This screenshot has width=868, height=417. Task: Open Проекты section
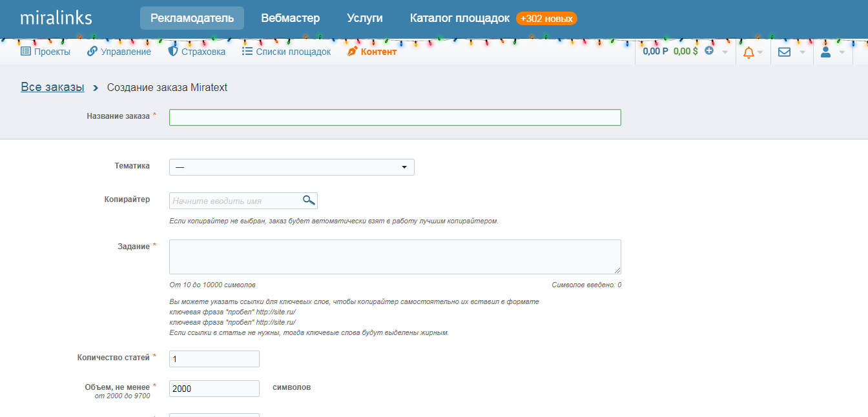coord(45,52)
